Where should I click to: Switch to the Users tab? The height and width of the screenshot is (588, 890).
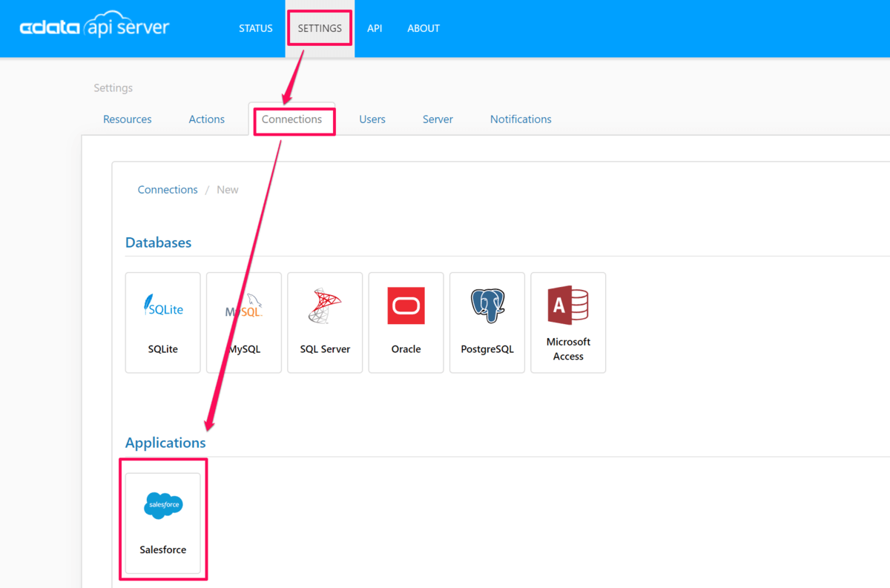[x=372, y=119]
